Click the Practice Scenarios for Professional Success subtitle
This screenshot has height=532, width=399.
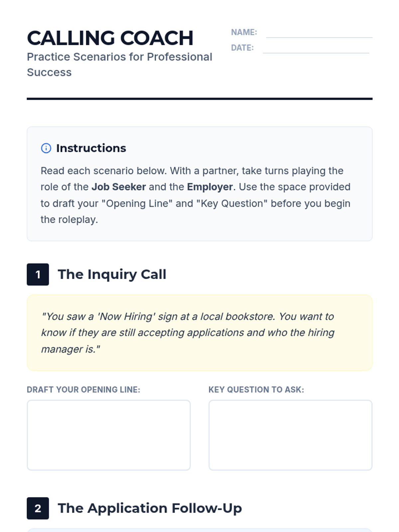pyautogui.click(x=119, y=65)
